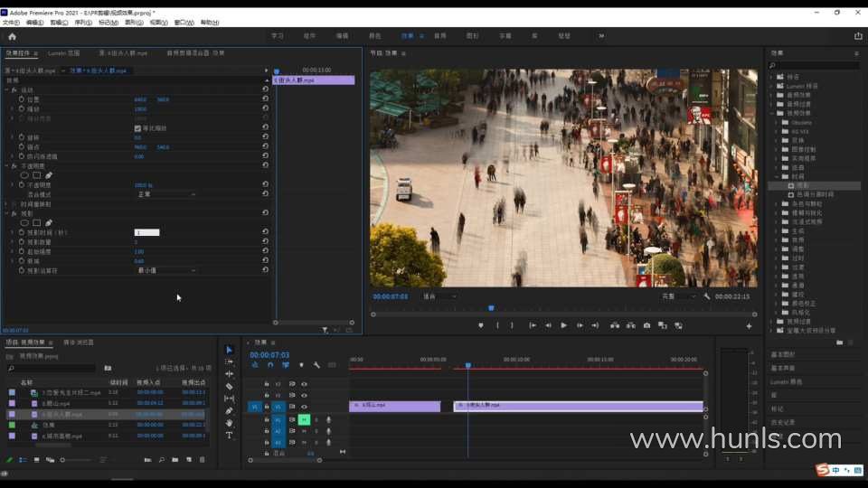Viewport: 868px width, 488px height.
Task: Click the Home icon at top left
Action: pos(12,36)
